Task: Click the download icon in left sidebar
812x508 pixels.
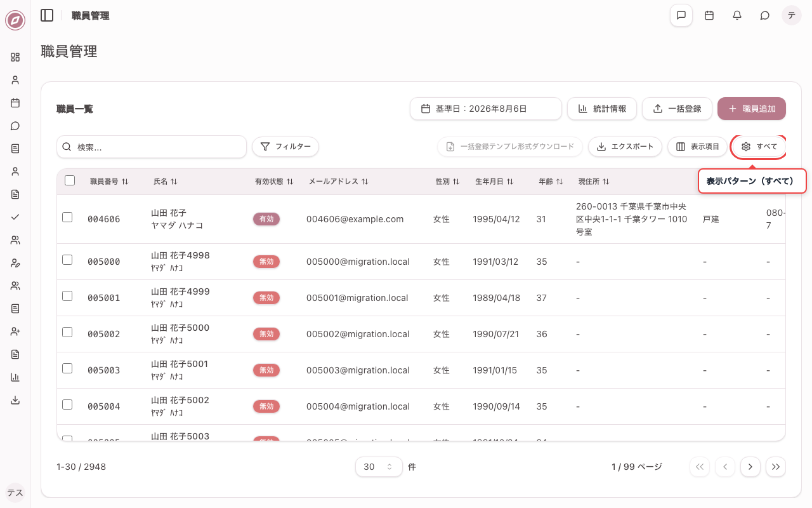Action: (x=15, y=400)
